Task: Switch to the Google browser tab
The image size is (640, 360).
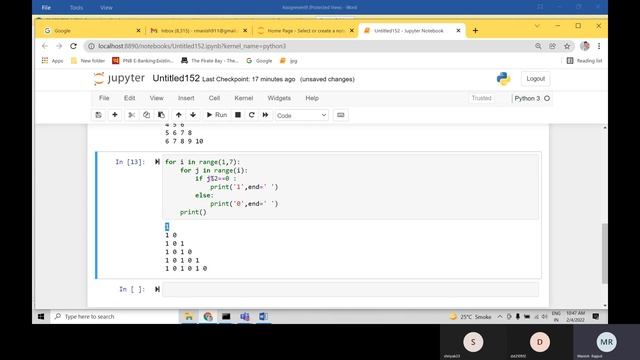Action: (x=91, y=31)
